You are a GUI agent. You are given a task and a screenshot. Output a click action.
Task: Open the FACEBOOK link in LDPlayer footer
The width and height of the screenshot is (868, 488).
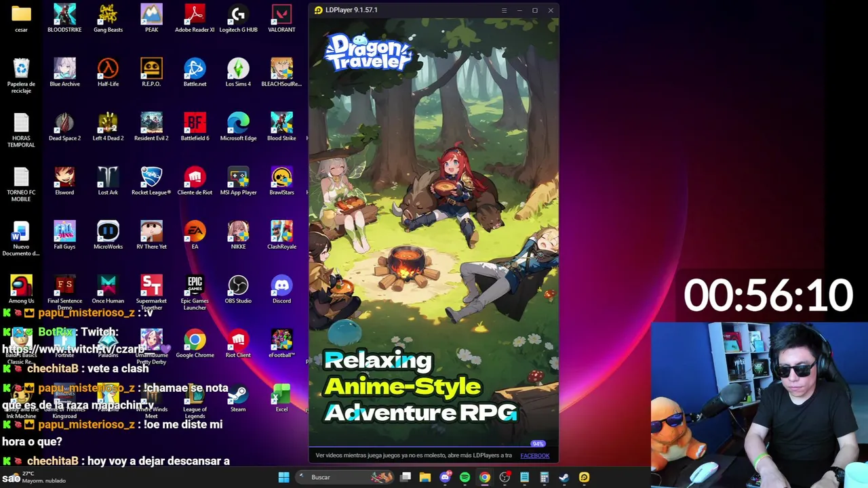535,455
